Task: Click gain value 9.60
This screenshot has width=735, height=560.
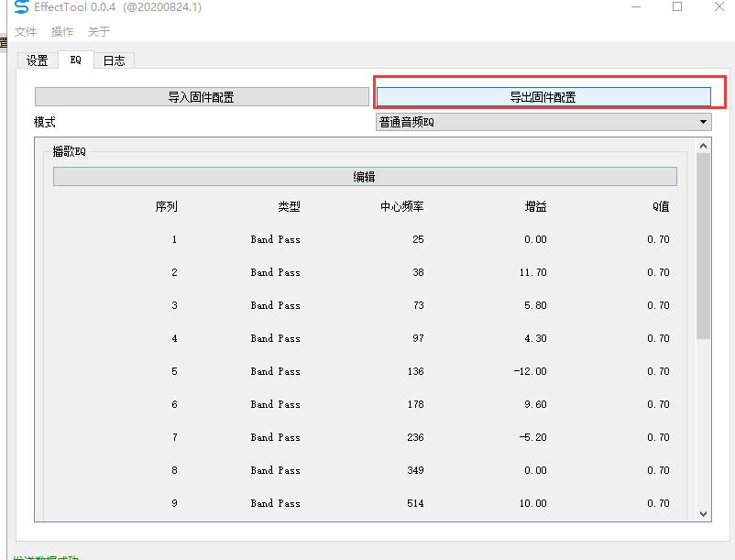Action: [x=536, y=404]
